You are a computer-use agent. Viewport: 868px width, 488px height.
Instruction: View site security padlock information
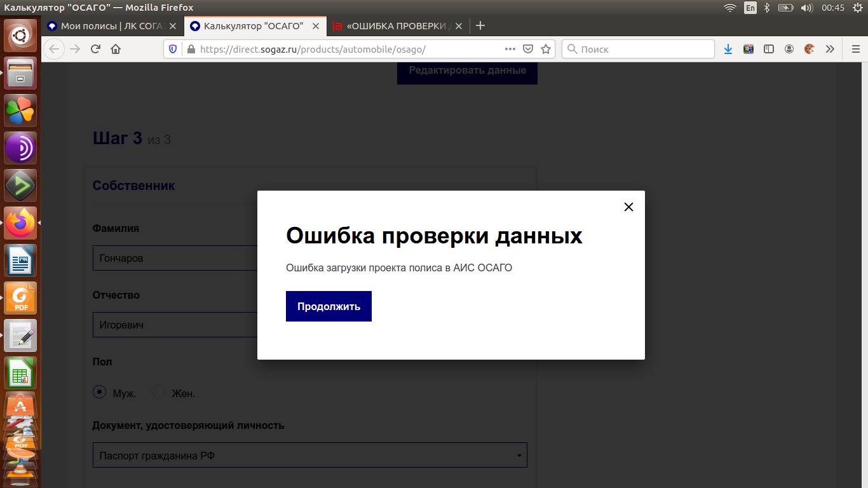pyautogui.click(x=190, y=49)
